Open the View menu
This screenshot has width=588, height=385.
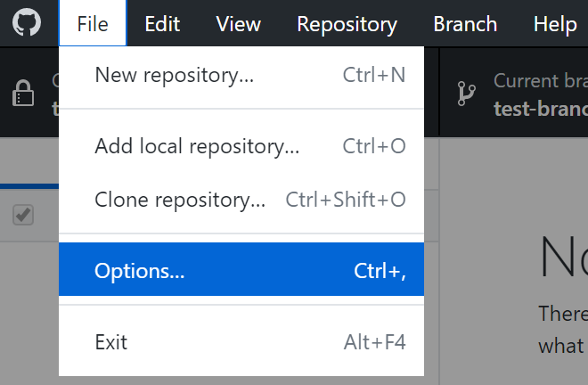(x=238, y=24)
